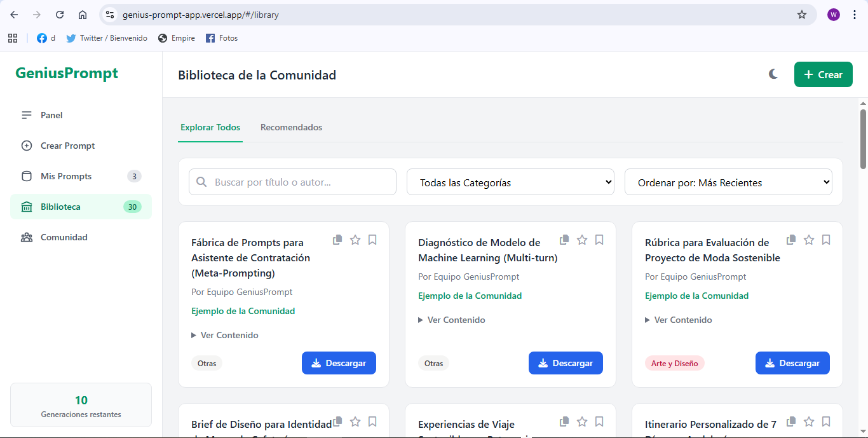Copy the Fábrica de Prompts card content
868x438 pixels.
click(x=337, y=240)
